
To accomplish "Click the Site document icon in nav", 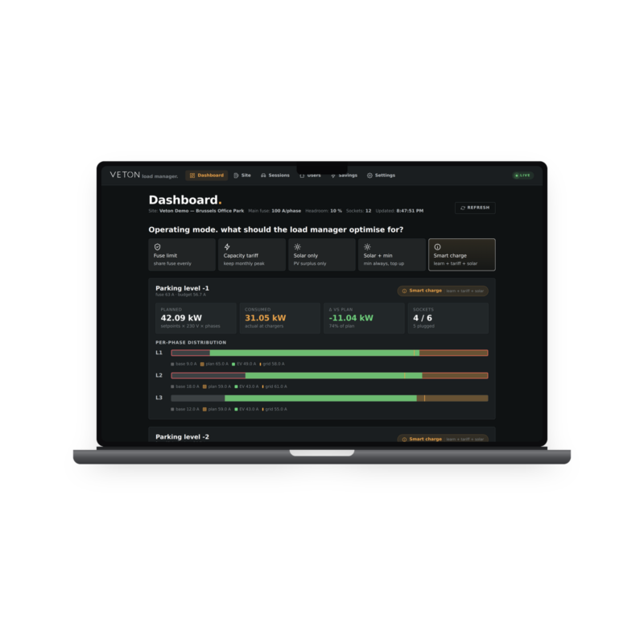I will pyautogui.click(x=236, y=175).
